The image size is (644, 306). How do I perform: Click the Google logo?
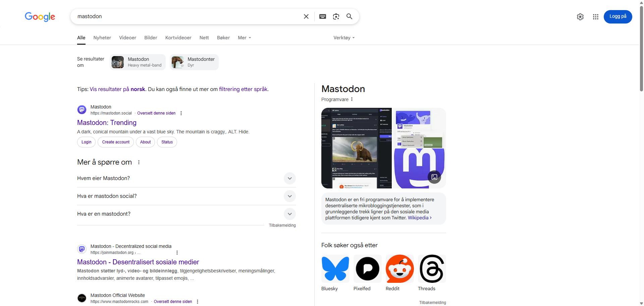click(x=40, y=16)
